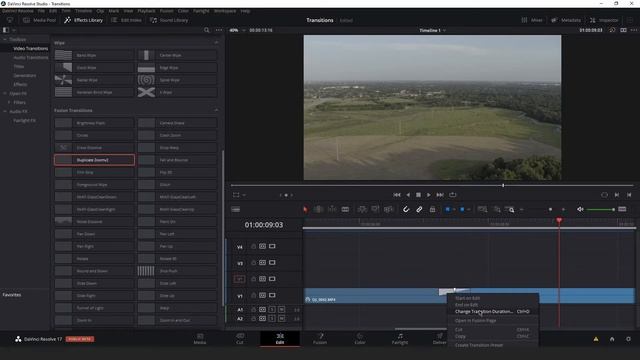Open Timeline View Options
The width and height of the screenshot is (640, 360).
pyautogui.click(x=236, y=209)
